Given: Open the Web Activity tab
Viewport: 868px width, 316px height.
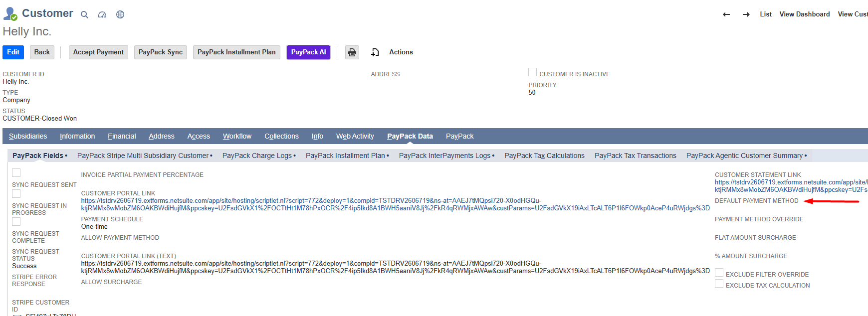Looking at the screenshot, I should (355, 136).
